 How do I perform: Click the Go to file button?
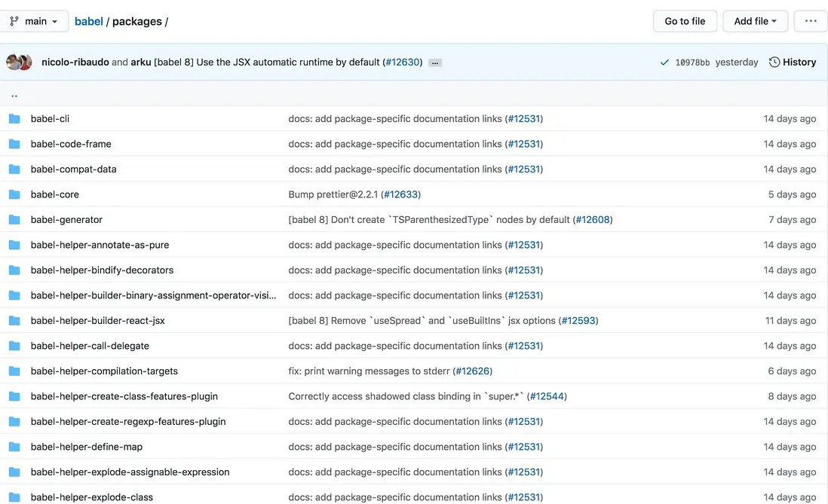685,21
